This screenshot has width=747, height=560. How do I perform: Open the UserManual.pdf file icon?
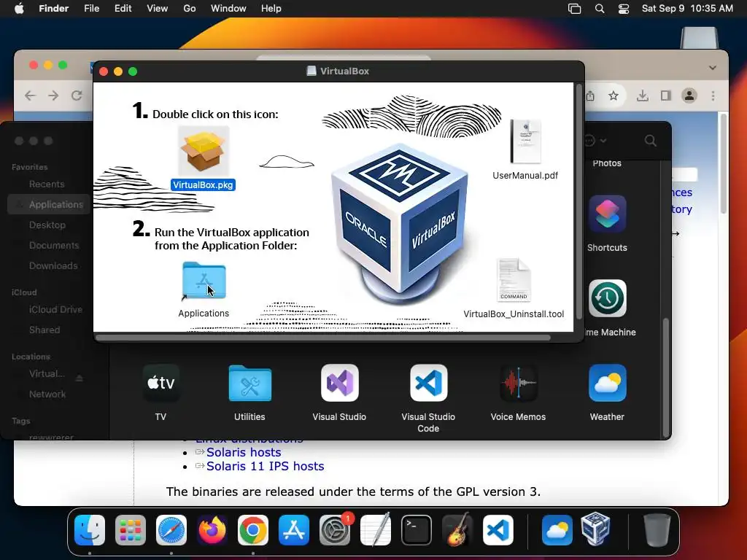coord(525,141)
